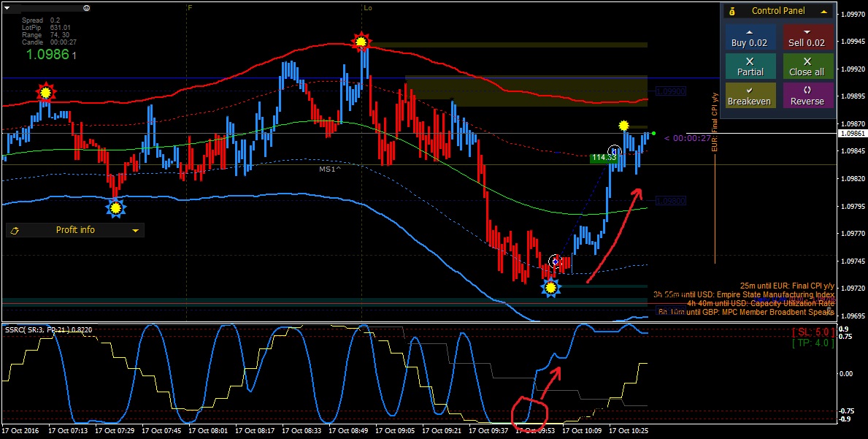Select the 1.09900 level label

click(670, 91)
